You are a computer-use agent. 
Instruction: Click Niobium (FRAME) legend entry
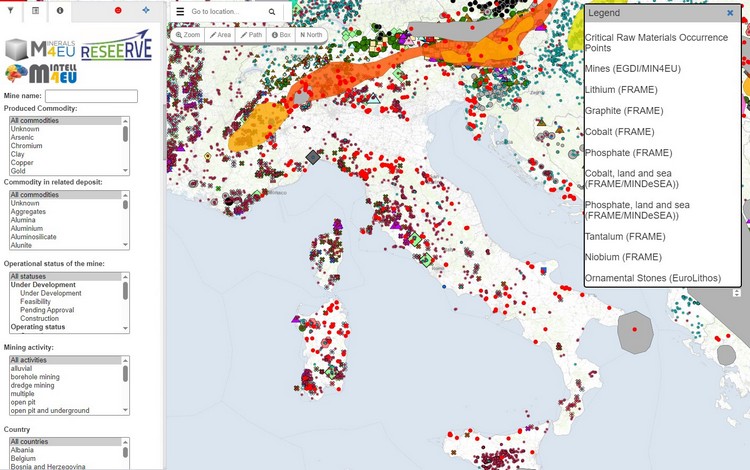point(623,257)
